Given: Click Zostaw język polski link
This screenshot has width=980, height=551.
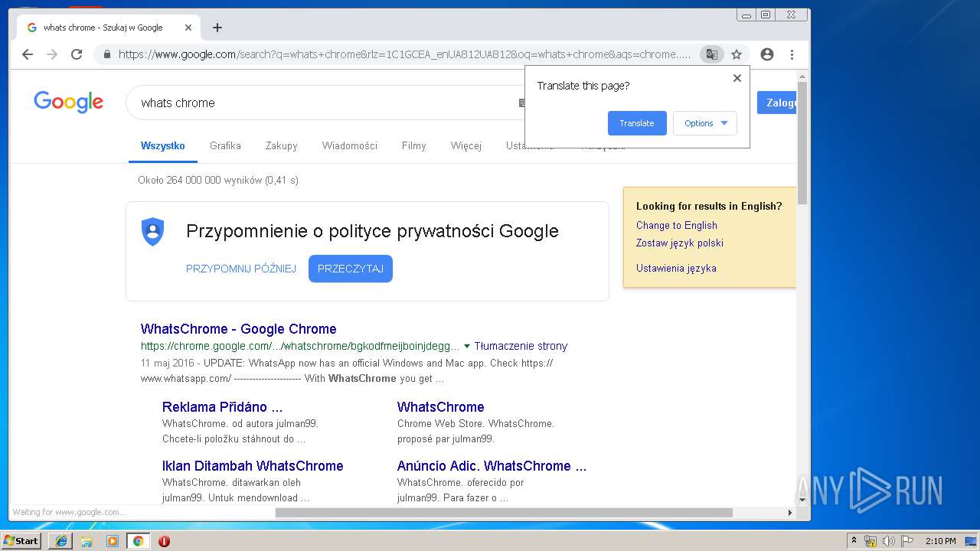Looking at the screenshot, I should (x=680, y=243).
